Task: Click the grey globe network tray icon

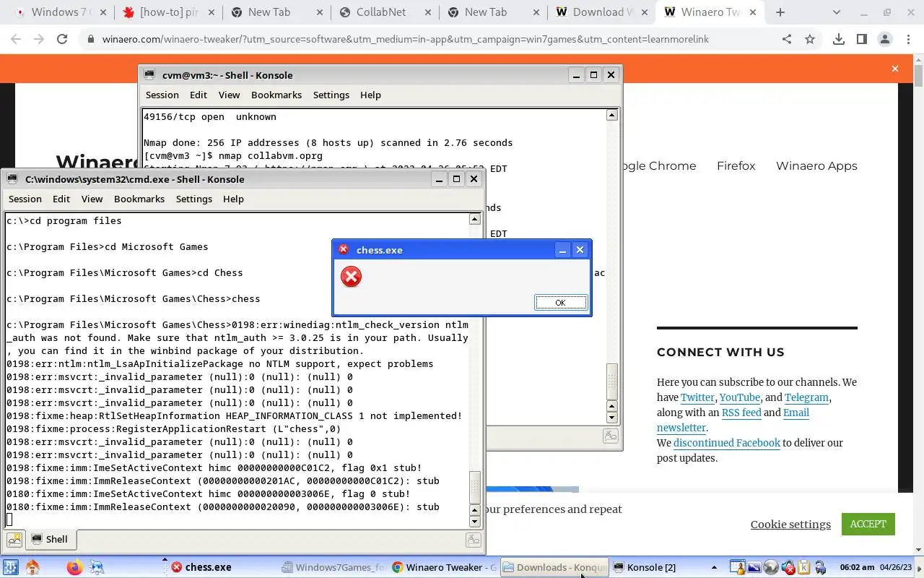Action: [x=771, y=567]
